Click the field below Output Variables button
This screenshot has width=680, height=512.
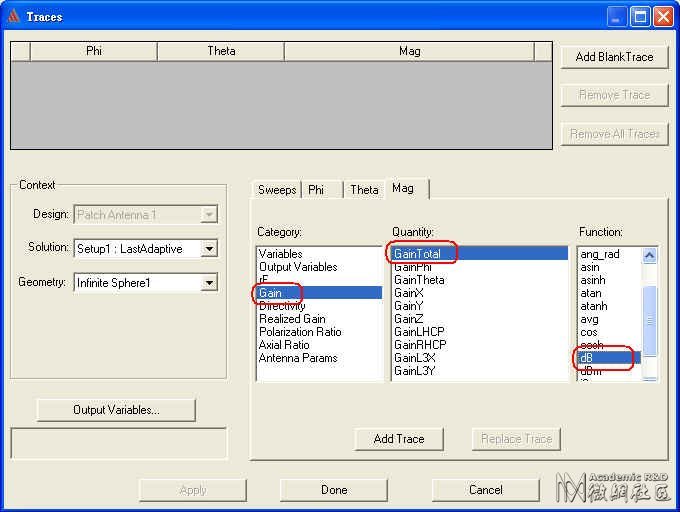(x=118, y=443)
